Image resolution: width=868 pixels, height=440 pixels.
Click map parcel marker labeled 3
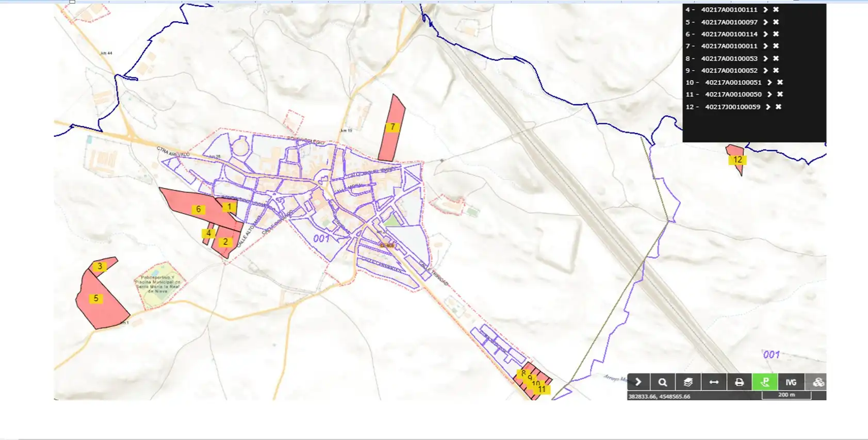pyautogui.click(x=100, y=266)
